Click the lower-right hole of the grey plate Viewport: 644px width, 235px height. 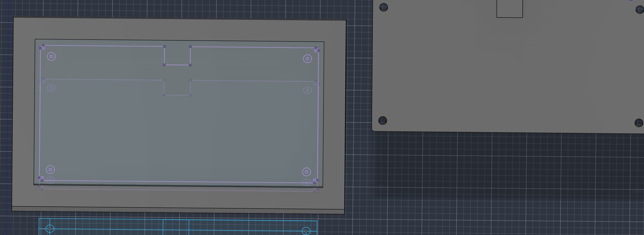click(639, 123)
